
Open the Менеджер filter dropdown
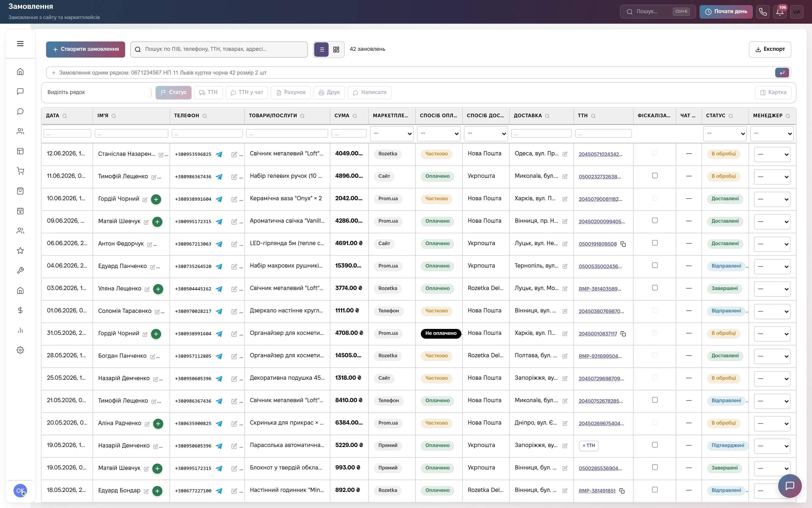(x=772, y=134)
